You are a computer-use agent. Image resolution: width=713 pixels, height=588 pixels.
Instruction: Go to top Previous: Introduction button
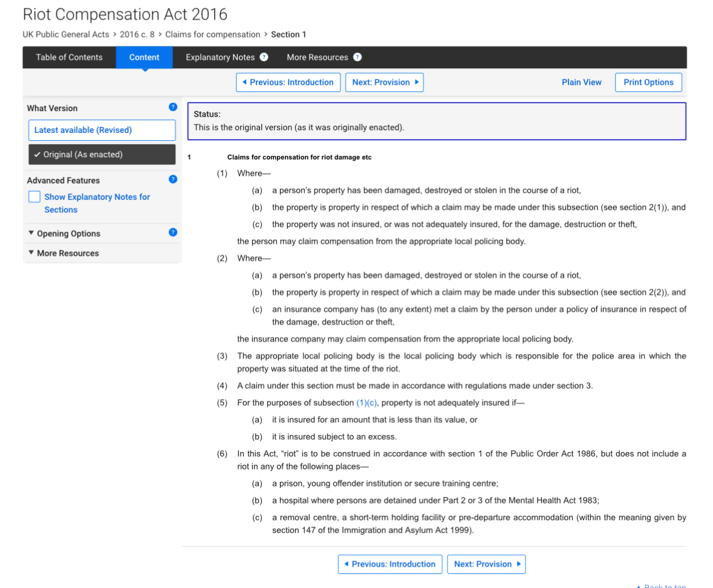pos(288,82)
